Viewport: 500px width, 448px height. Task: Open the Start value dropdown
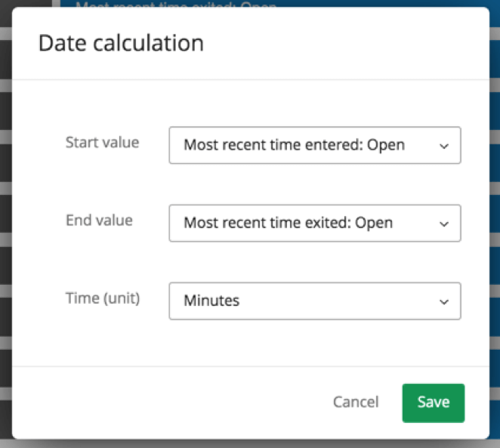tap(314, 145)
